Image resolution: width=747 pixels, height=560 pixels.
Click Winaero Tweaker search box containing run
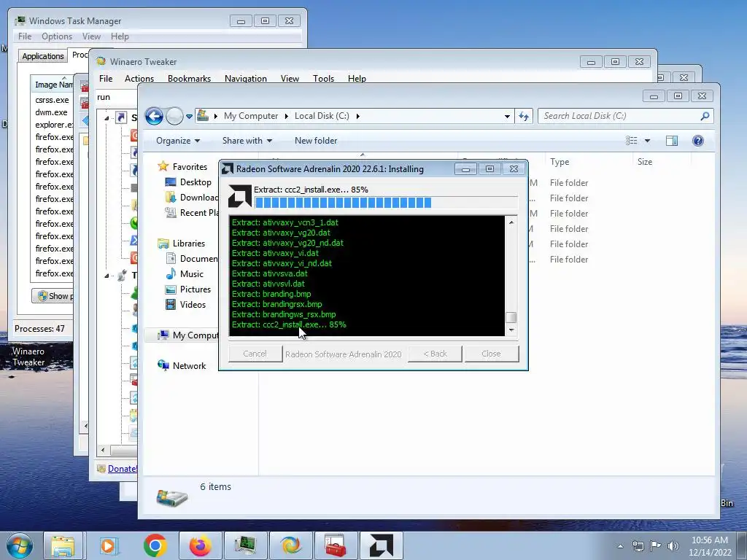117,97
